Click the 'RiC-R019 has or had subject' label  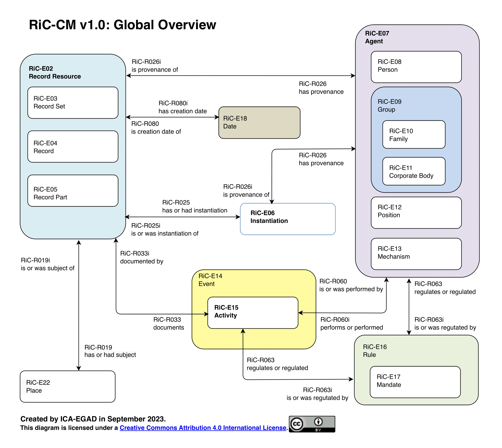point(110,351)
